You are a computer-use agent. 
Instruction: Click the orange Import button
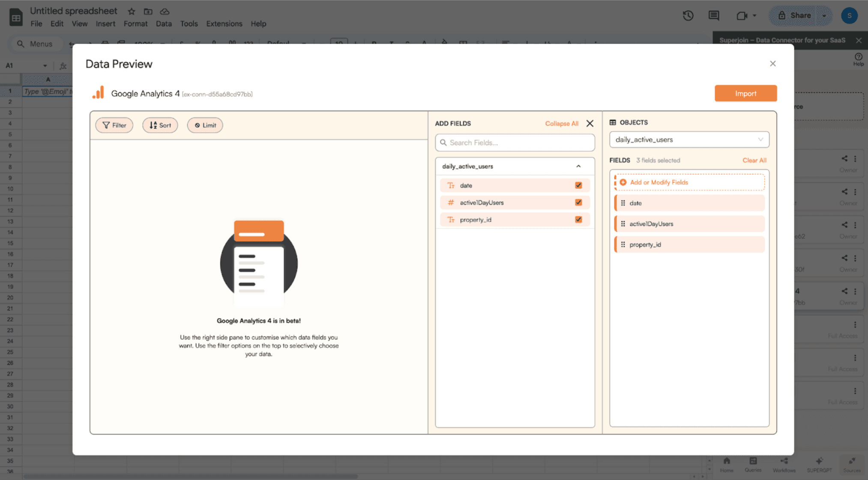[745, 93]
